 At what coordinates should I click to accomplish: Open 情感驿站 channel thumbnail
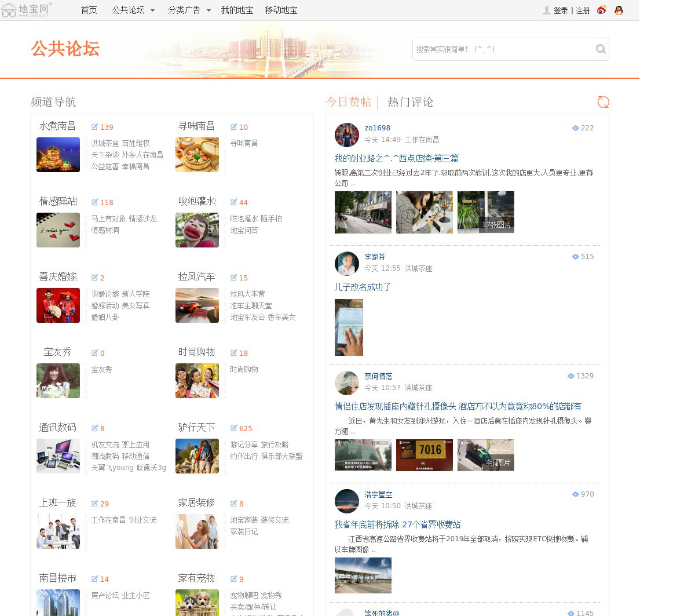[58, 230]
